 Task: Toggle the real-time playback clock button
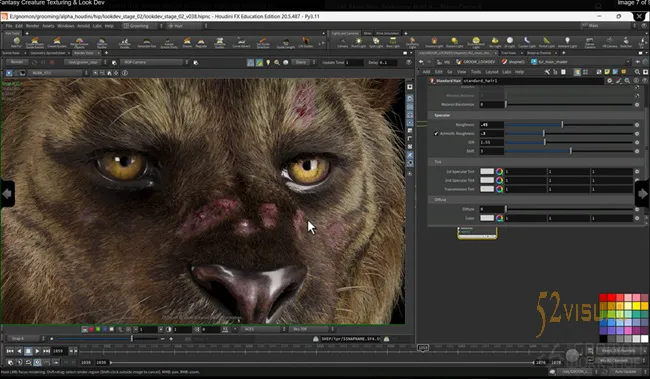(37, 362)
